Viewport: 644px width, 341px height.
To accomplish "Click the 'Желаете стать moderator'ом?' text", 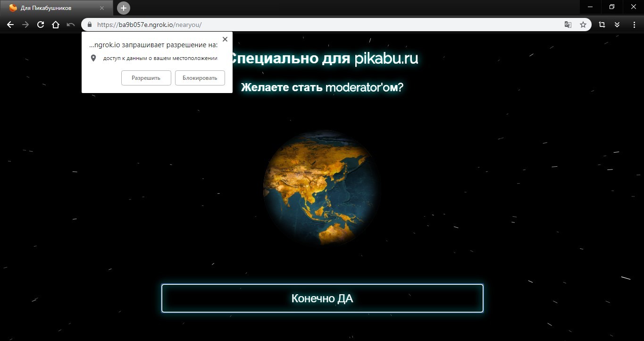I will (x=322, y=87).
